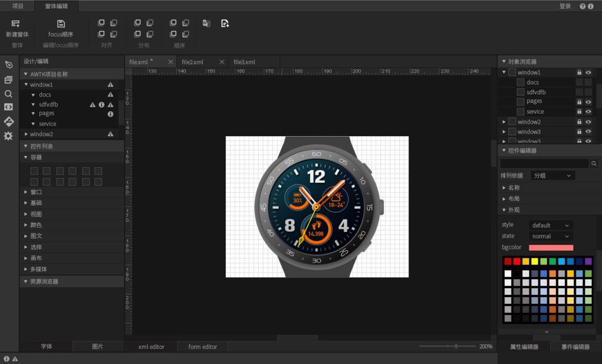This screenshot has width=602, height=364.
Task: Switch to the 项目 tab
Action: coord(18,6)
